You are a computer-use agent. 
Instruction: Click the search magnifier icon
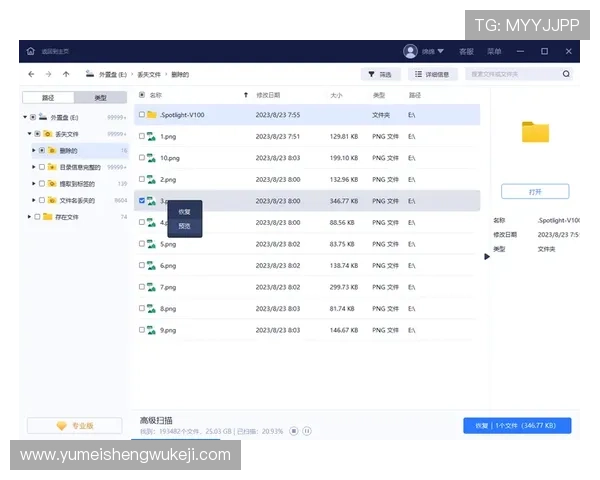click(566, 74)
